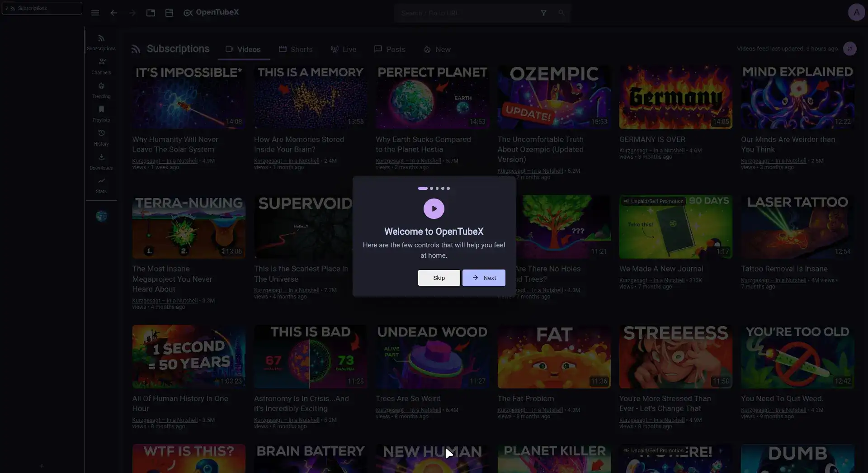Open title "GERMANY IS OVER"
Image resolution: width=868 pixels, height=473 pixels.
pos(652,139)
